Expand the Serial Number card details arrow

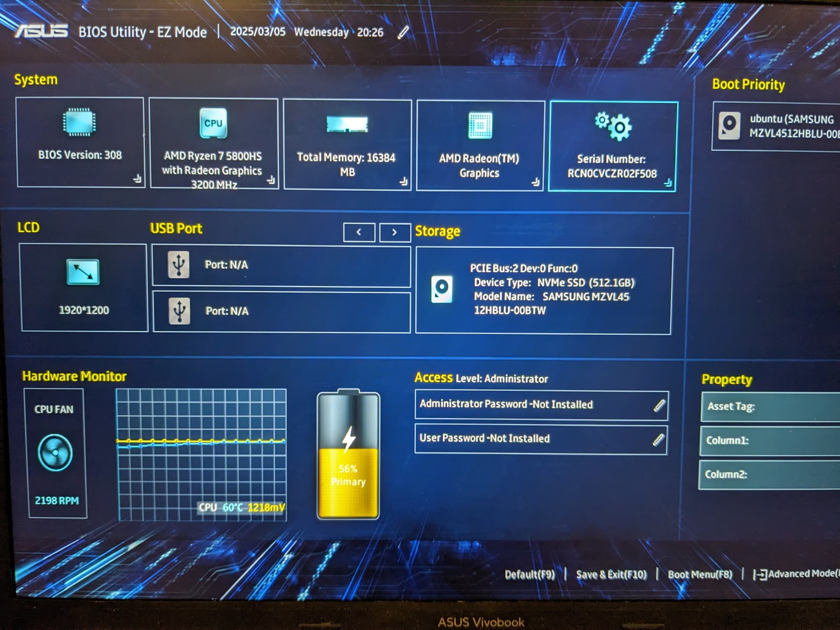tap(668, 182)
